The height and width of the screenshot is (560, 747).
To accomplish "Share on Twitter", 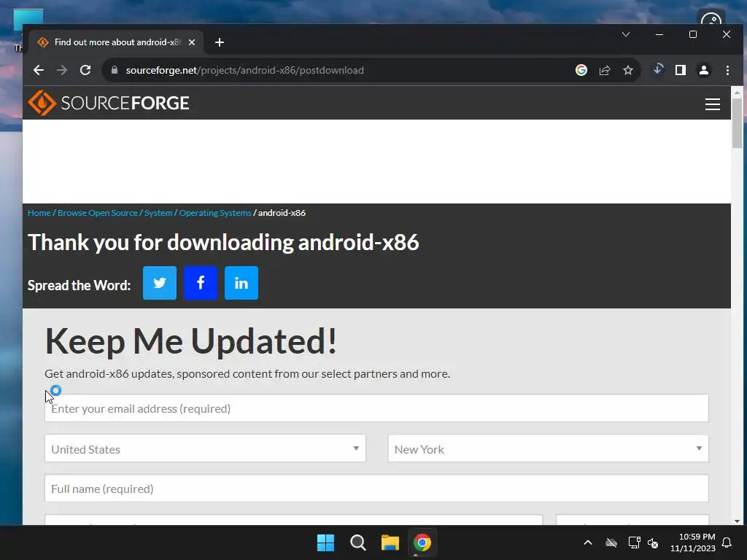I will click(x=160, y=283).
